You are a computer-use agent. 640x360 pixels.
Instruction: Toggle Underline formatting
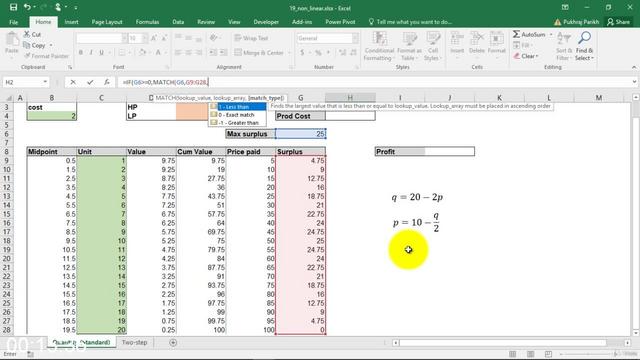pyautogui.click(x=101, y=52)
